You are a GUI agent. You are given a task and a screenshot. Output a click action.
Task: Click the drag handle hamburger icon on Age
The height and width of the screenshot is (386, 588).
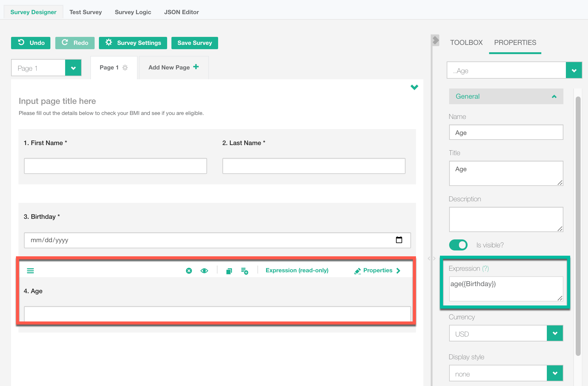click(x=30, y=271)
